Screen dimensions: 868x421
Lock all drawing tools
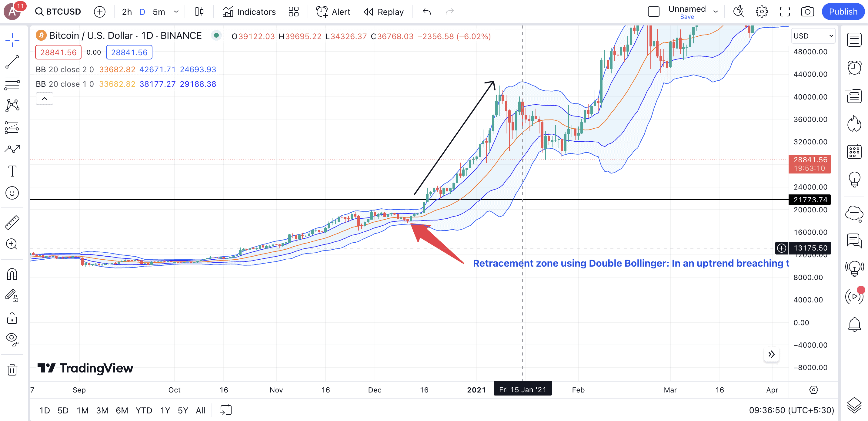click(x=12, y=318)
